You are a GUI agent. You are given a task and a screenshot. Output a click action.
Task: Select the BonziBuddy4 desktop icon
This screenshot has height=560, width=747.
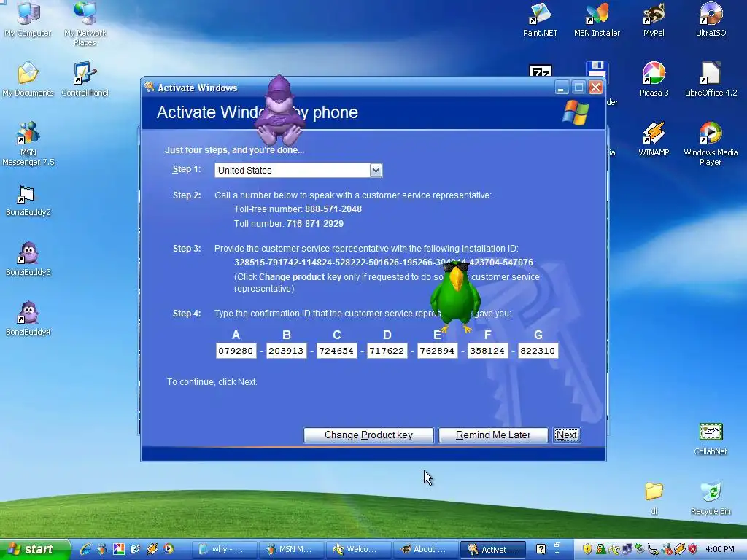tap(28, 319)
